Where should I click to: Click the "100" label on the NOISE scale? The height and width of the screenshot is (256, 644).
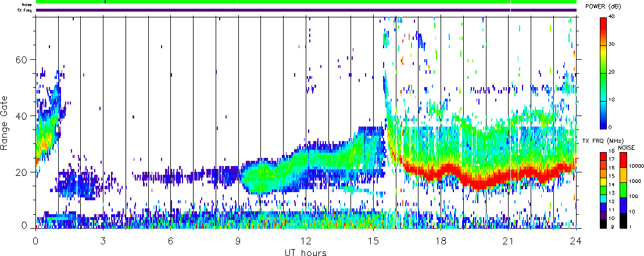point(632,196)
